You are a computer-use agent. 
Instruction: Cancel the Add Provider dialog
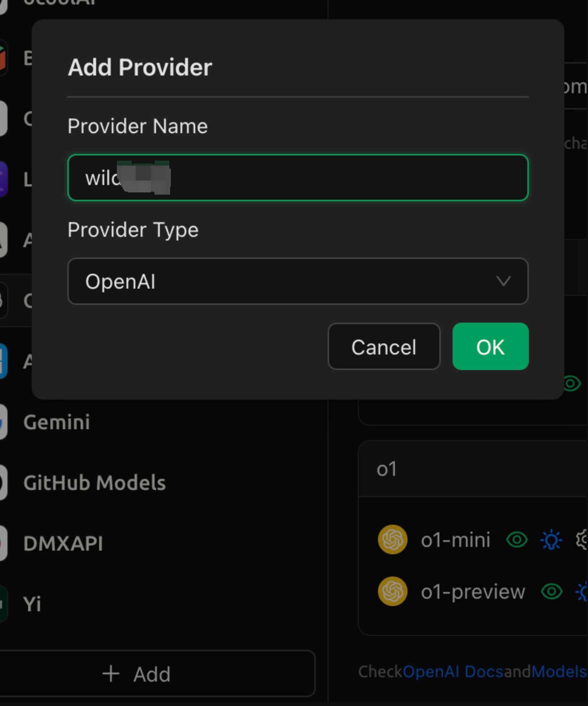tap(384, 347)
